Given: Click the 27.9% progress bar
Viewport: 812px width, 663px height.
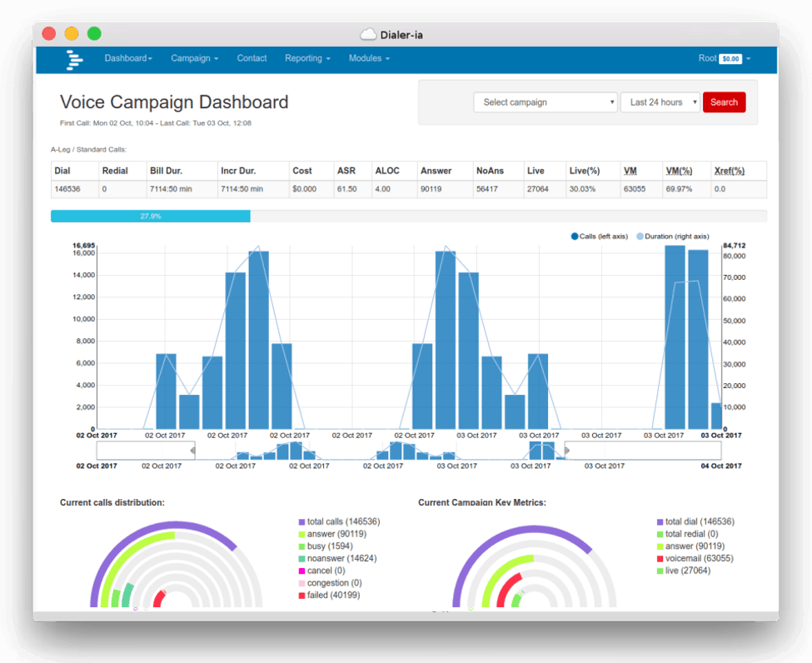Looking at the screenshot, I should click(x=151, y=216).
